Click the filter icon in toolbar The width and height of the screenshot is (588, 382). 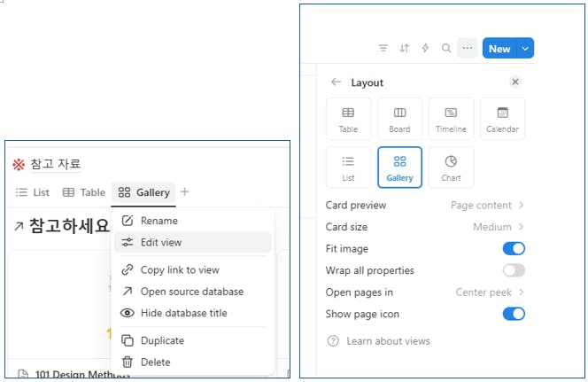(383, 49)
